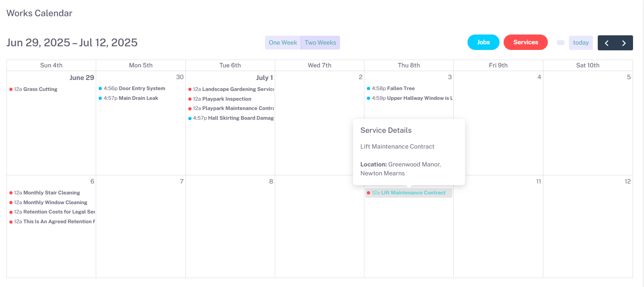Viewport: 644px width, 287px height.
Task: Click the small lavender swatch beside today
Action: (x=560, y=43)
